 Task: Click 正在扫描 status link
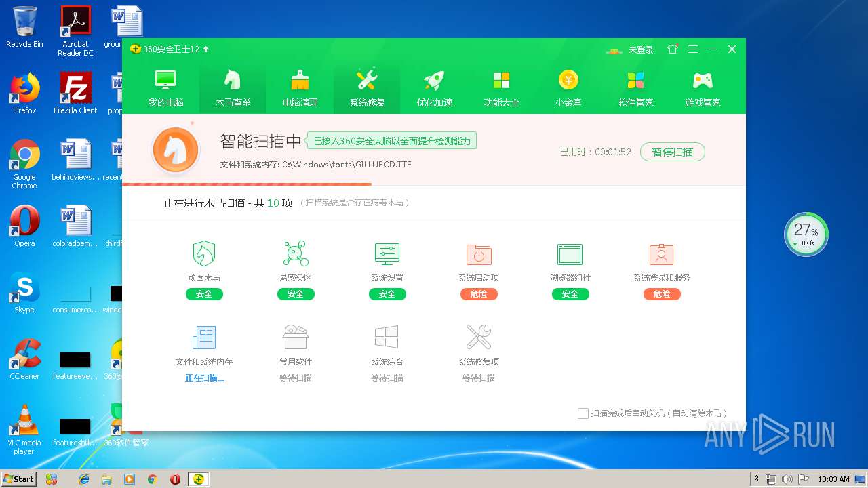(x=204, y=378)
